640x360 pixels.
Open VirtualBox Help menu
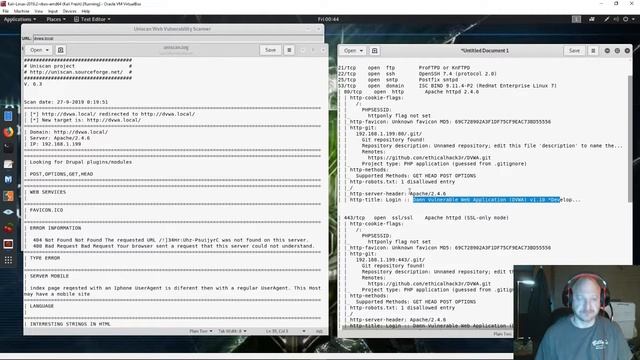point(86,11)
